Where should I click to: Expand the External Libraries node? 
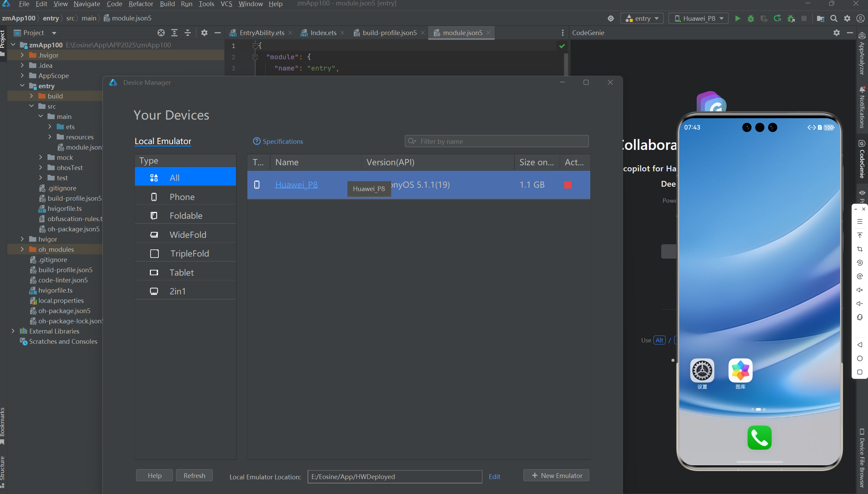pyautogui.click(x=13, y=331)
